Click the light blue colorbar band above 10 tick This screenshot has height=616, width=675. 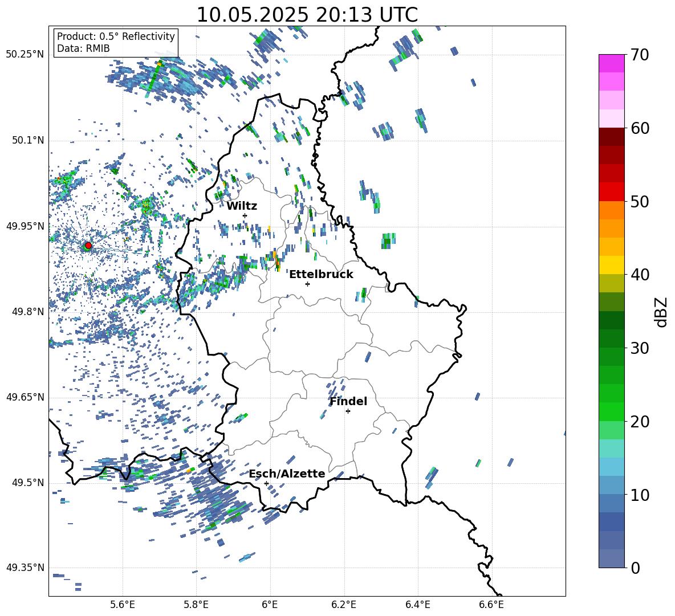(611, 486)
